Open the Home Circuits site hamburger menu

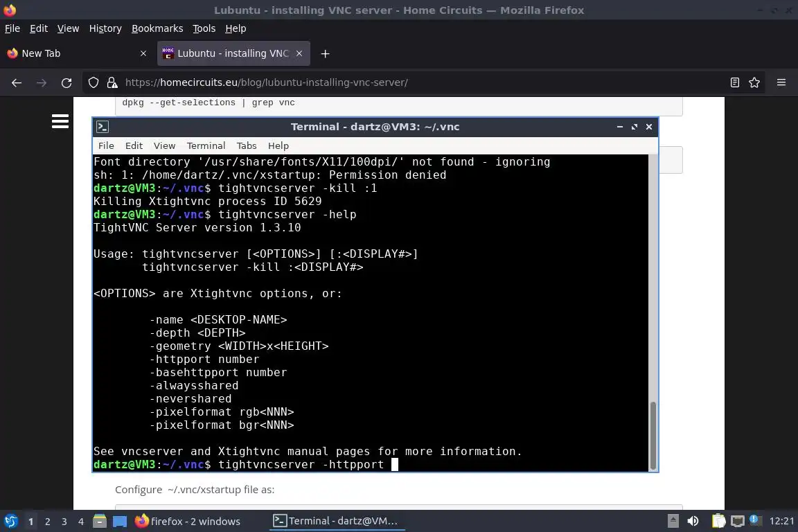[x=60, y=121]
